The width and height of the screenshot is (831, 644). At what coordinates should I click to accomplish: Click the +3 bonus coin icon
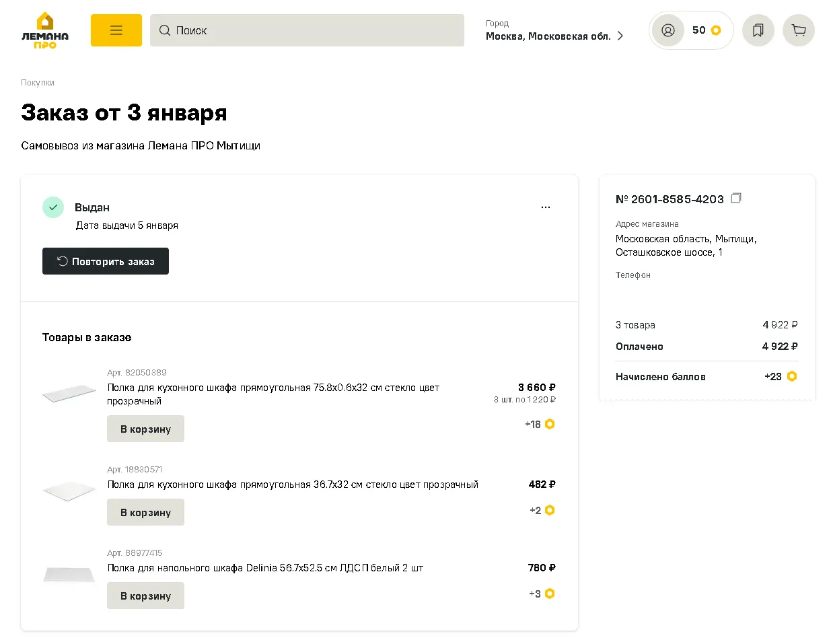tap(550, 594)
